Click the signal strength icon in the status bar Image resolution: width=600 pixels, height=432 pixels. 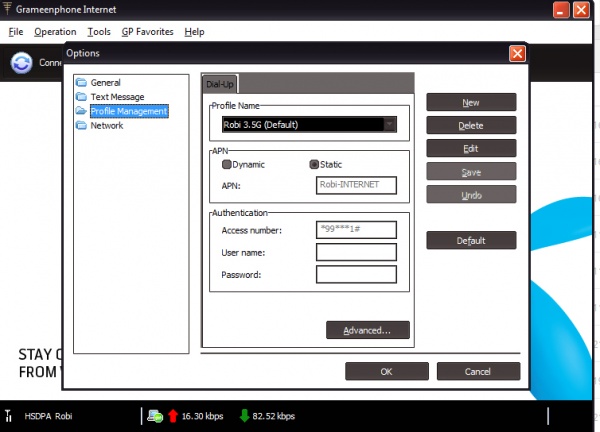coord(8,416)
